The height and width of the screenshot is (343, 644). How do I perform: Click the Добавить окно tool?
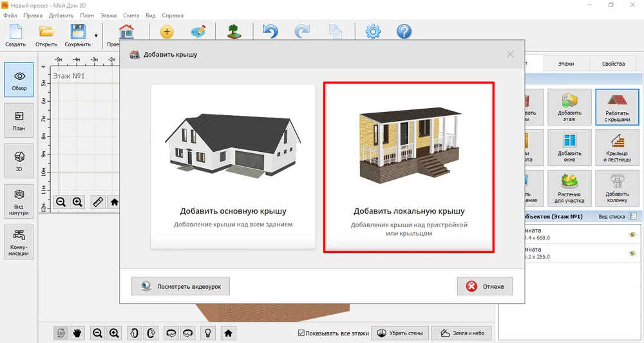(x=569, y=148)
